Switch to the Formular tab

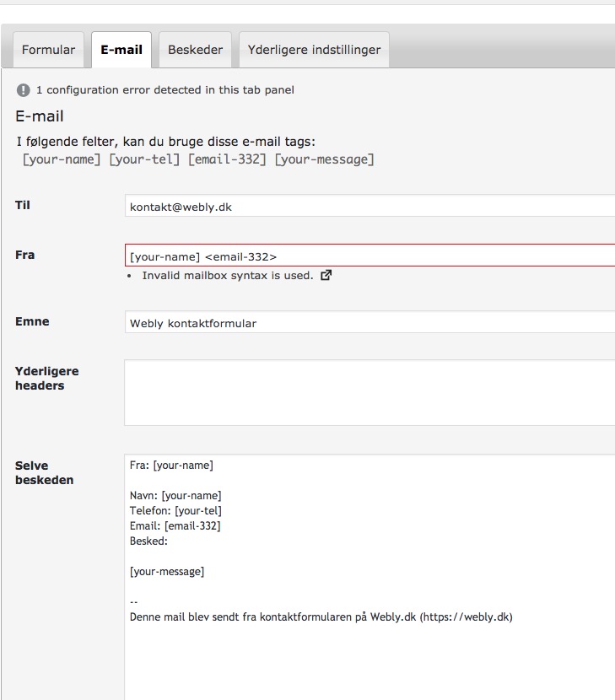pos(48,50)
